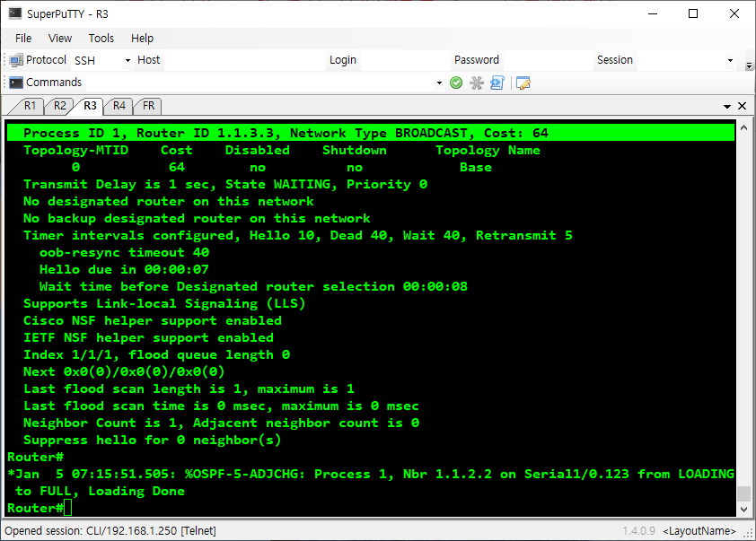Open the tab list dropdown arrow

[x=727, y=107]
